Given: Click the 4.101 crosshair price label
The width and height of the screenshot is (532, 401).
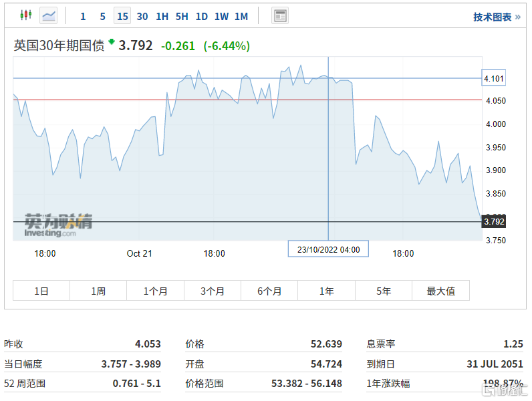Looking at the screenshot, I should (x=494, y=78).
